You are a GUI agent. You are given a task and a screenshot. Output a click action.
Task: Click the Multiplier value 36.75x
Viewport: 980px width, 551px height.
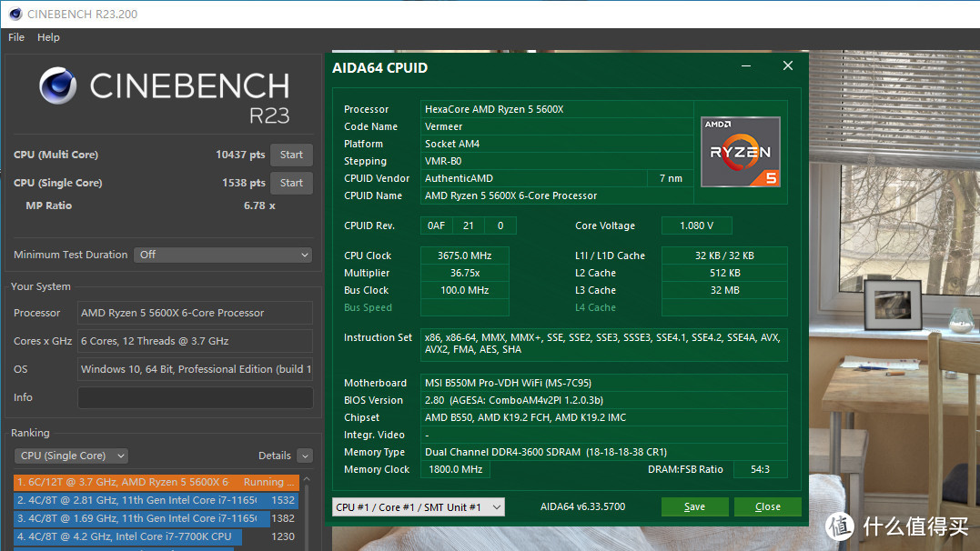(x=464, y=273)
